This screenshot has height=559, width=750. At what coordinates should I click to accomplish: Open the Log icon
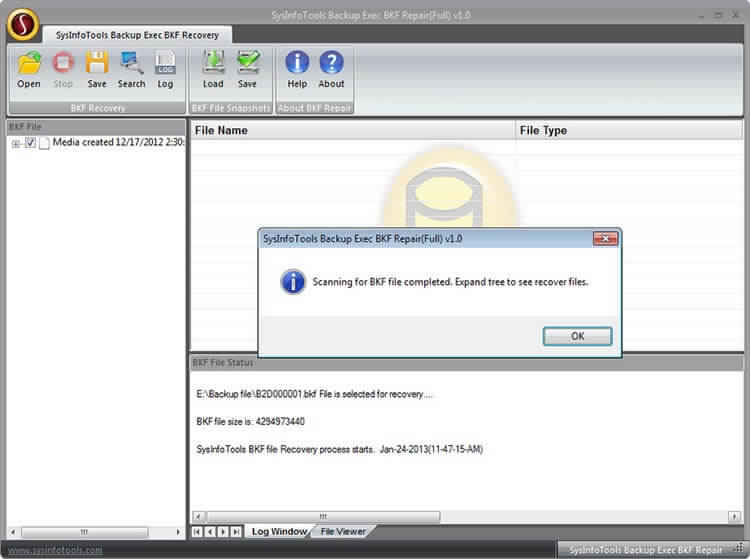click(x=165, y=70)
